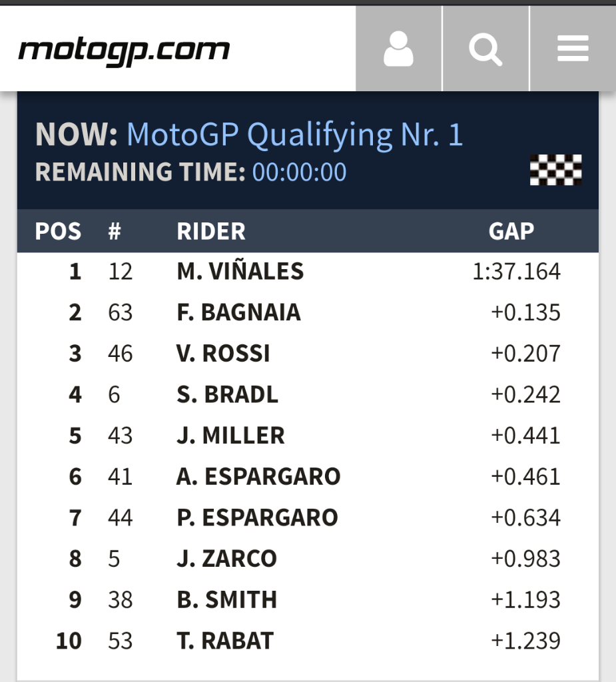The height and width of the screenshot is (682, 616).
Task: Open the user account icon
Action: [x=398, y=49]
